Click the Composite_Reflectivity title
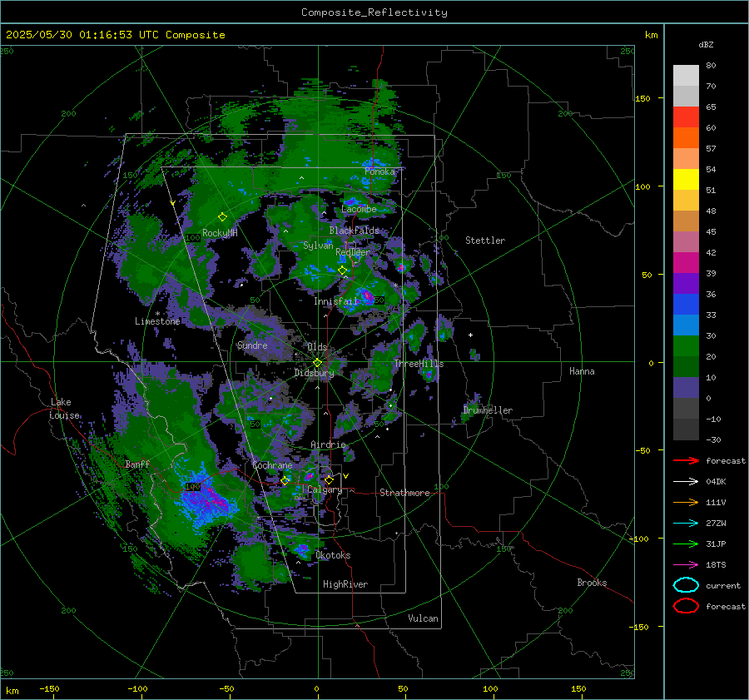This screenshot has width=749, height=700. (x=374, y=12)
